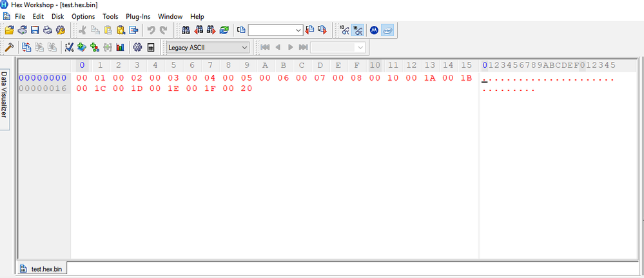Open the base converter calculator icon
Viewport: 644px width, 278px height.
[x=151, y=47]
